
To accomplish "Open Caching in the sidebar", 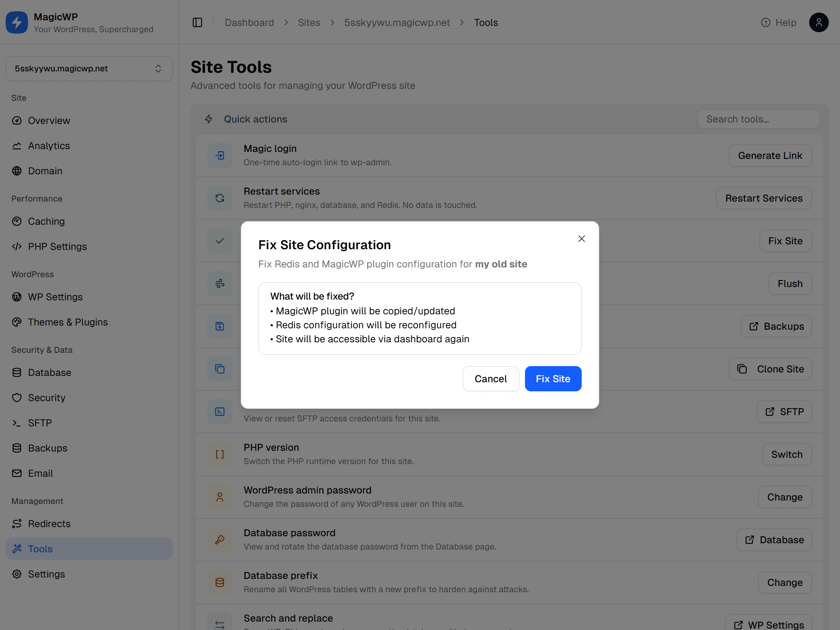I will point(89,221).
